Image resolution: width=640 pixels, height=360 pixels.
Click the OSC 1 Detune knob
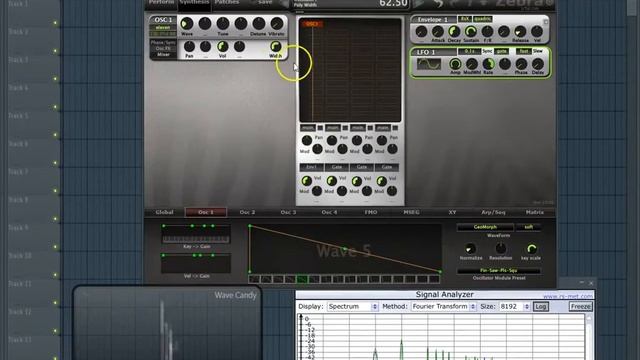[259, 24]
